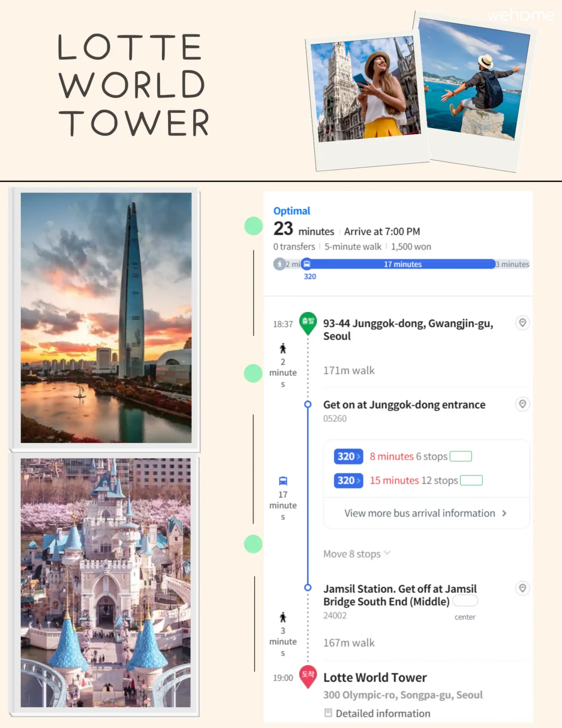The height and width of the screenshot is (728, 562).
Task: Show Junggok-dong entrance stop map pin icon
Action: pos(522,404)
